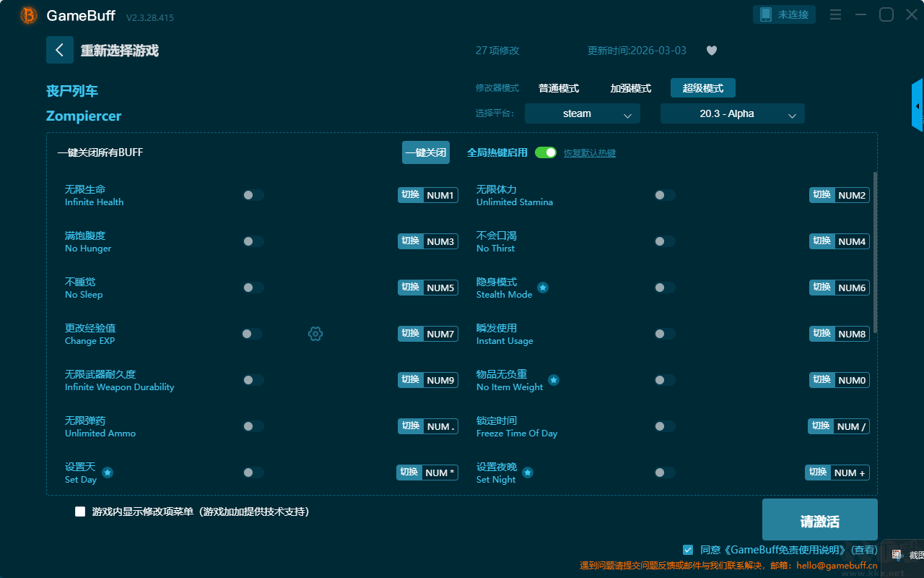Select 加强模式 trainer mode
Viewport: 924px width, 578px height.
coord(631,88)
